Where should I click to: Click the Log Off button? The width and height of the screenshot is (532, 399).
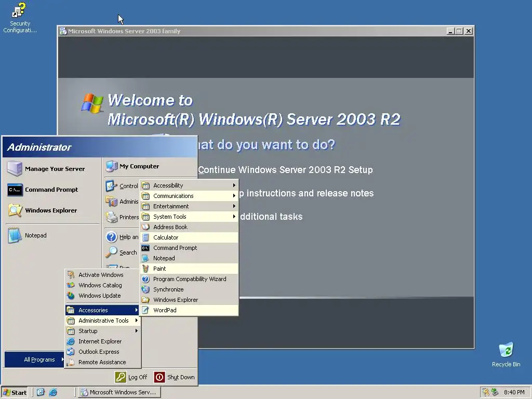pyautogui.click(x=131, y=377)
